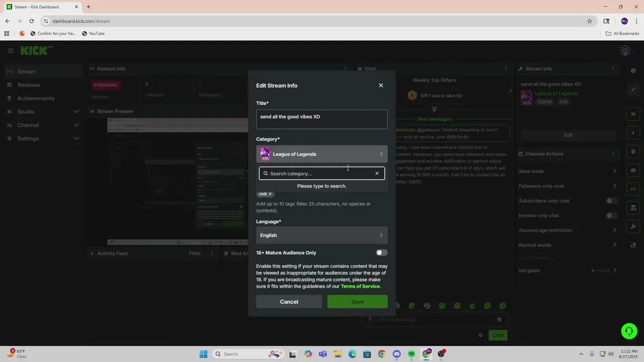The width and height of the screenshot is (644, 362).
Task: Open Chat panel three-dot menu
Action: point(506,69)
